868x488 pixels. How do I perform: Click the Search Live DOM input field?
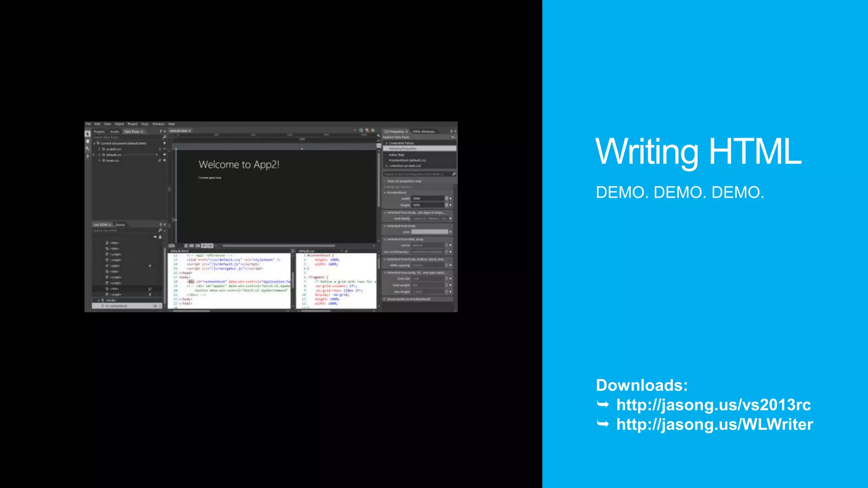tap(125, 231)
